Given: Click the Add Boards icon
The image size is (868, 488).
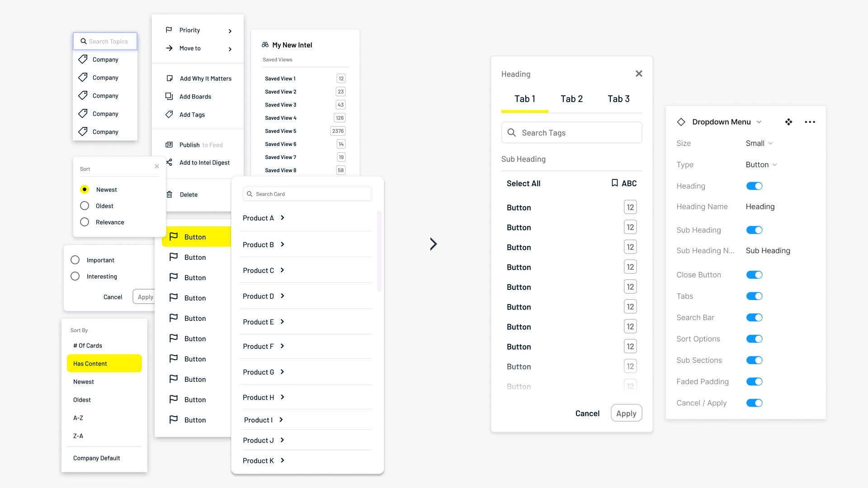Looking at the screenshot, I should click(169, 96).
